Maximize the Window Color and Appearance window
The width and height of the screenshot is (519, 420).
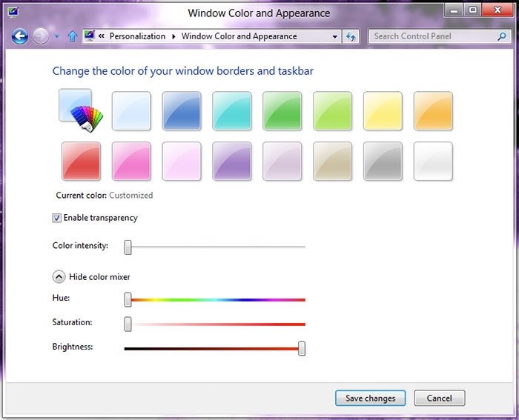(473, 10)
